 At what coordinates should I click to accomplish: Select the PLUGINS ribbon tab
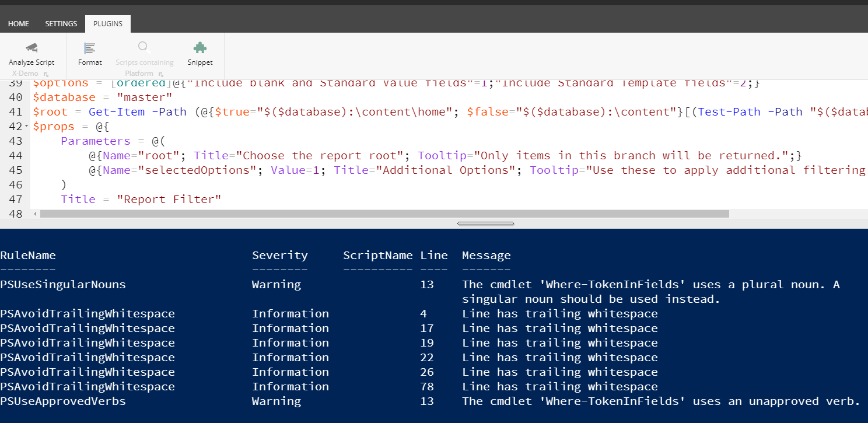pyautogui.click(x=108, y=24)
